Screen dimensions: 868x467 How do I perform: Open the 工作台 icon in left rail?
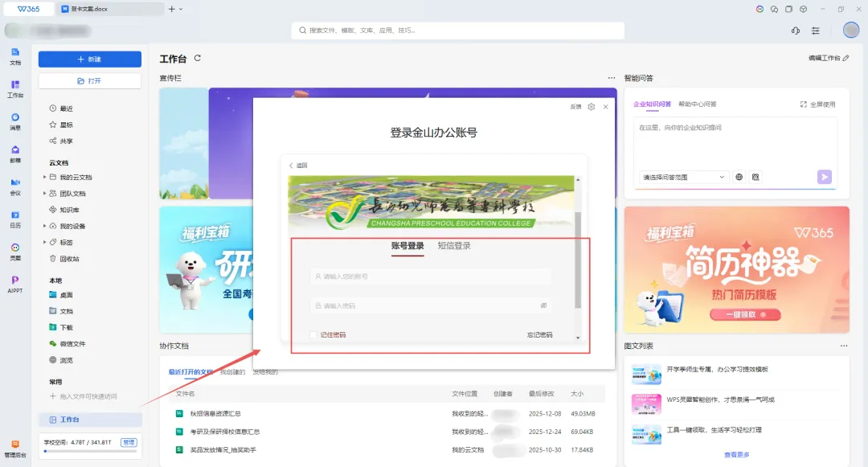(15, 88)
